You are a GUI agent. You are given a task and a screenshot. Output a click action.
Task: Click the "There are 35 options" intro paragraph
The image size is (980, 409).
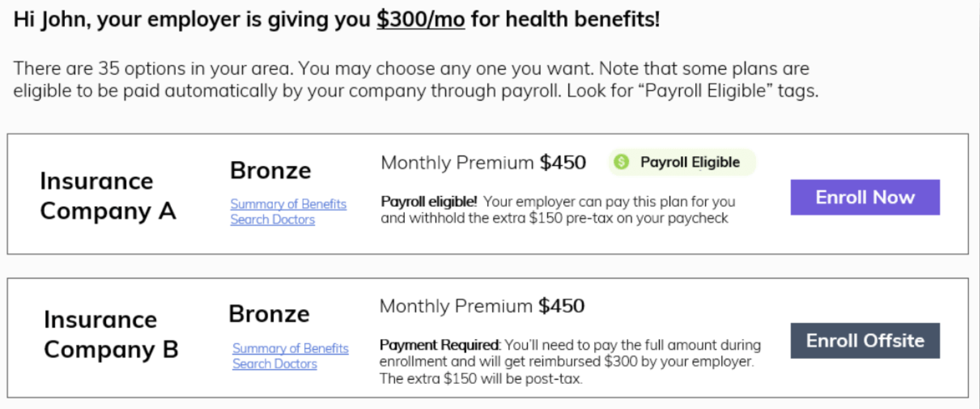coord(415,80)
